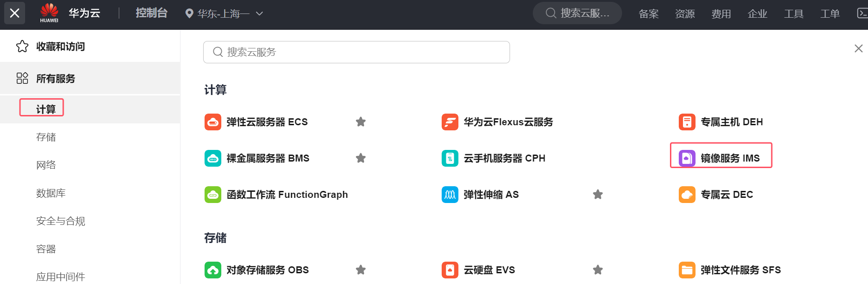
Task: Click the grid icon beside 所有服务
Action: point(22,78)
